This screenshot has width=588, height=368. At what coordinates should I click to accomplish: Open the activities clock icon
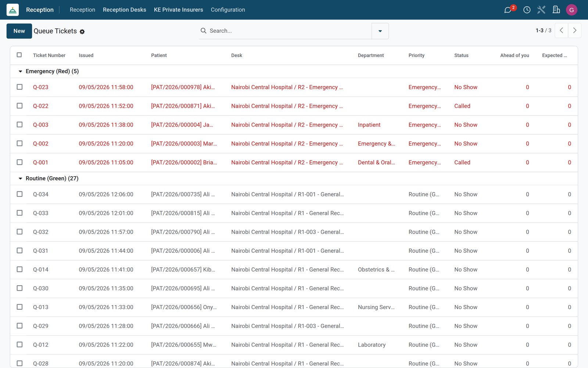[x=527, y=10]
